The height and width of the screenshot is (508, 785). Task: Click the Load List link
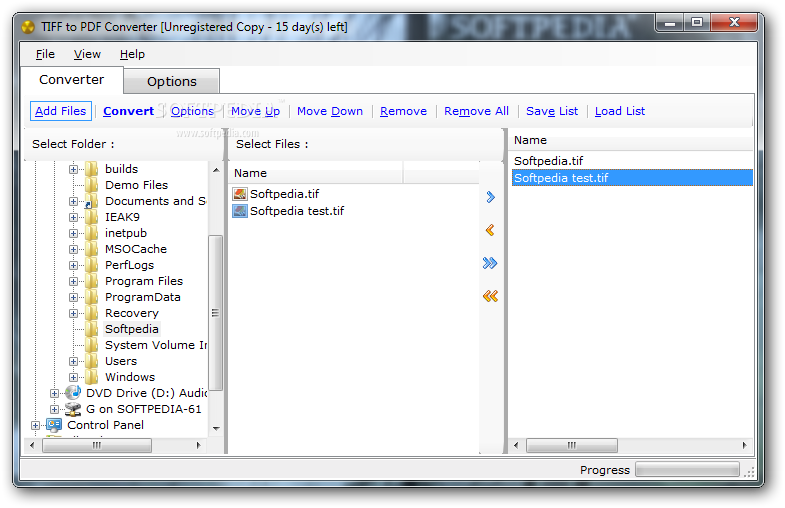[620, 111]
